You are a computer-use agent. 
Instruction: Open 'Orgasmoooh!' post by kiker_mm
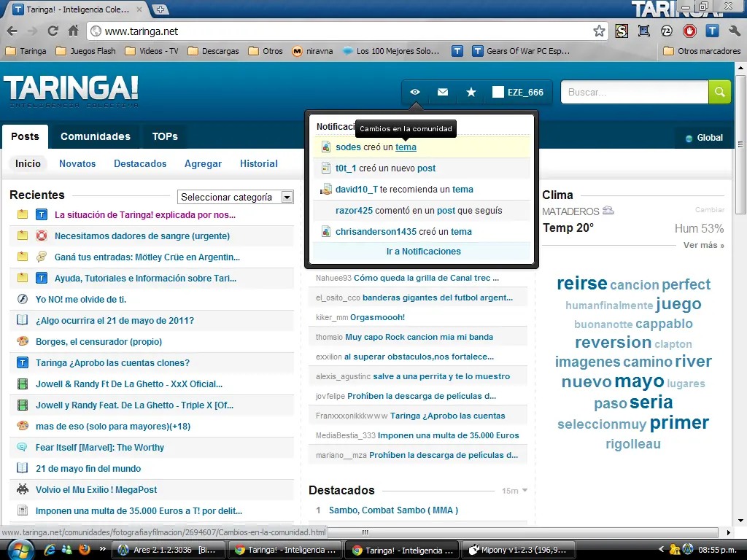(377, 317)
